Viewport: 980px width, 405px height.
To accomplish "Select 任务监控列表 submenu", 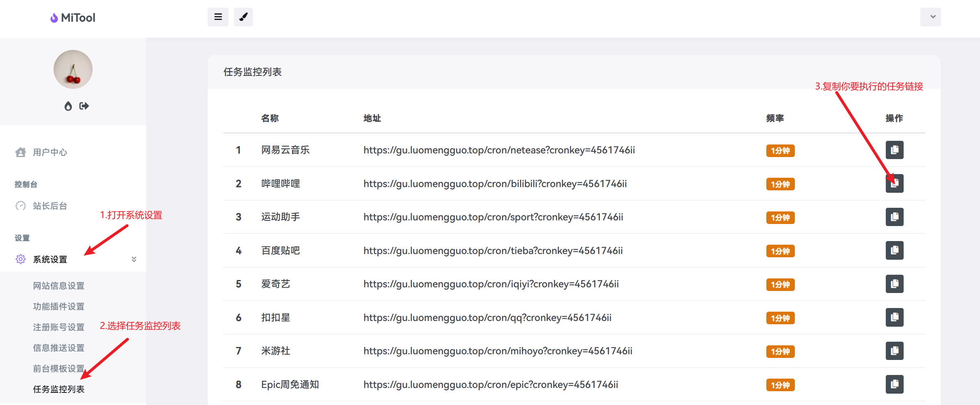I will [x=59, y=389].
